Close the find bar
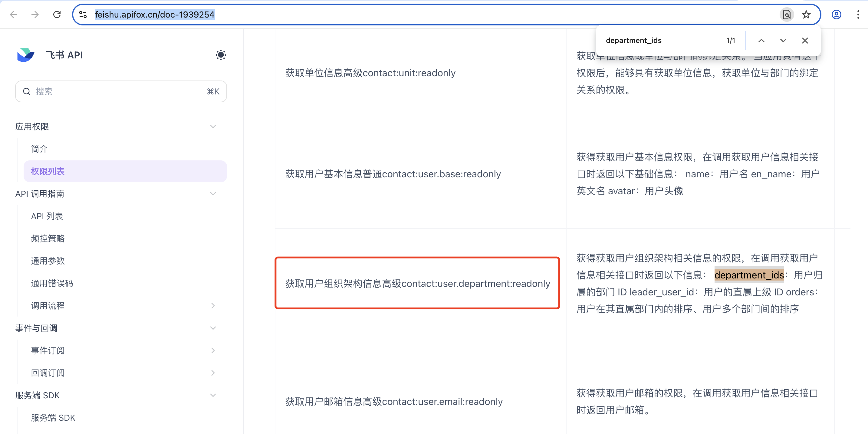The width and height of the screenshot is (868, 434). (x=805, y=41)
